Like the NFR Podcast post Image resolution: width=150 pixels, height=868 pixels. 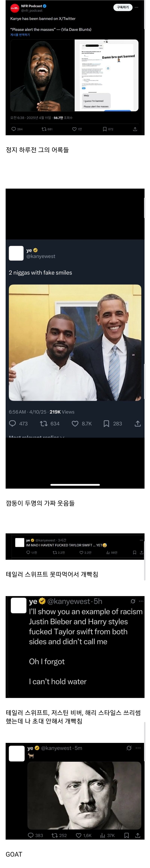click(x=74, y=129)
